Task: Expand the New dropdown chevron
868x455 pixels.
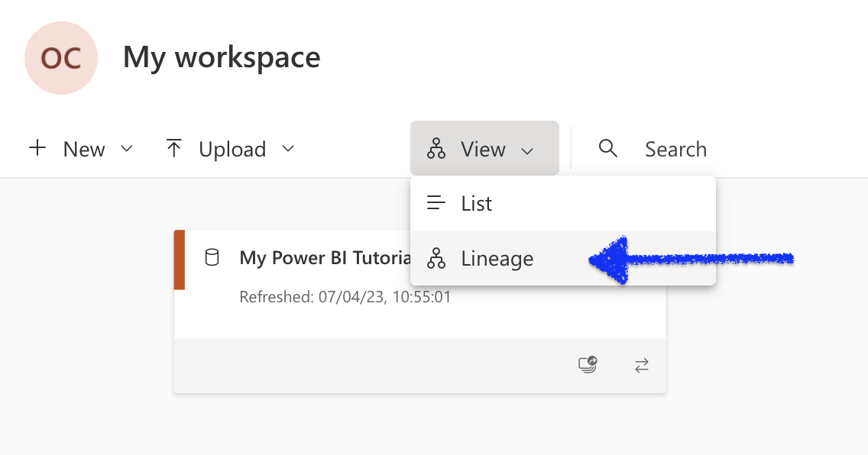Action: (127, 149)
